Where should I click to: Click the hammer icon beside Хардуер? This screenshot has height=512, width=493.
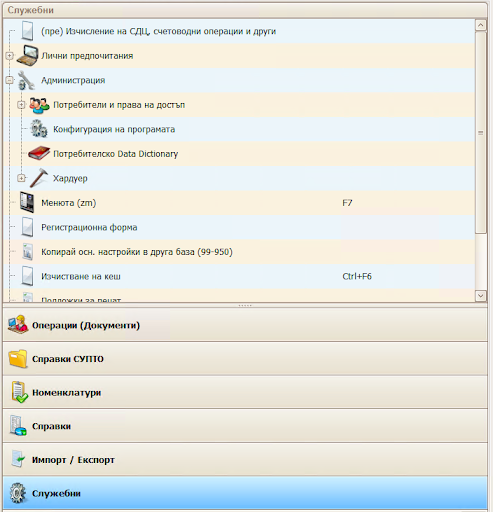point(39,178)
